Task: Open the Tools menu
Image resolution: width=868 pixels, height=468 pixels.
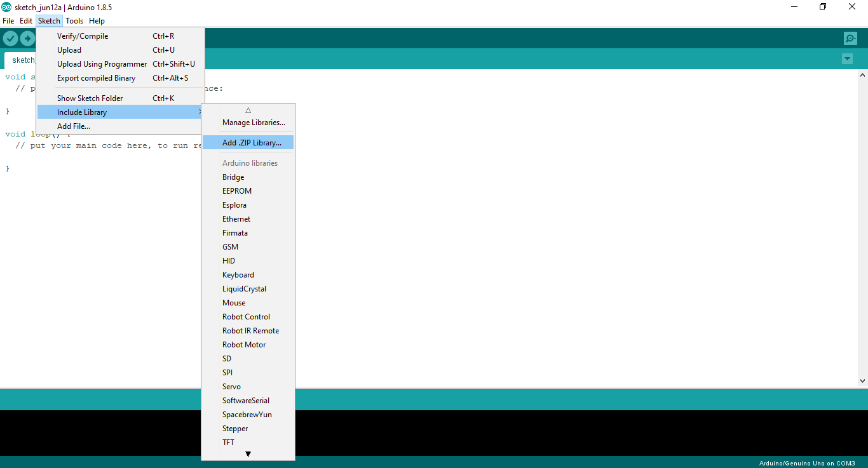Action: [74, 21]
